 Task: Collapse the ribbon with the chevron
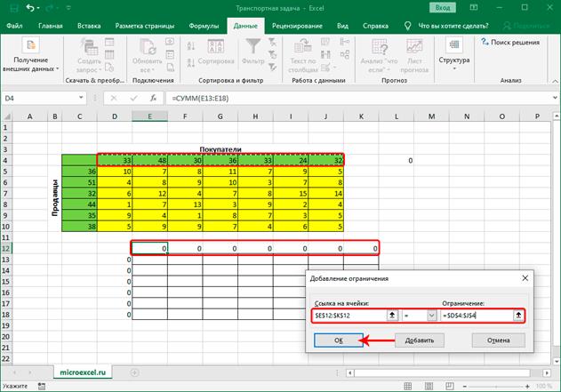[x=555, y=81]
